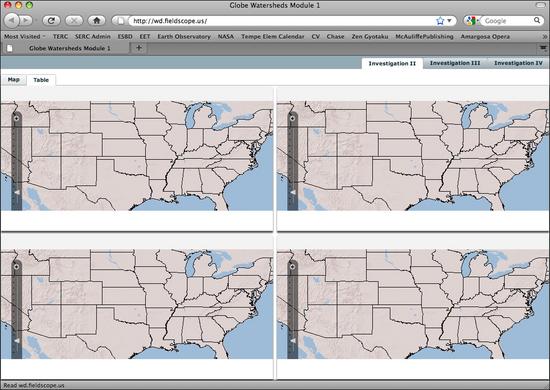Open the McAuliffePublishing bookmark
Image resolution: width=550 pixels, height=390 pixels.
(424, 36)
